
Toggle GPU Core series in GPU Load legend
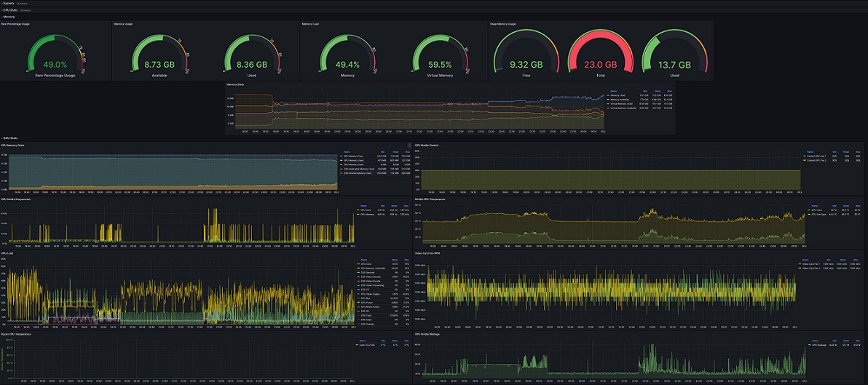[366, 264]
